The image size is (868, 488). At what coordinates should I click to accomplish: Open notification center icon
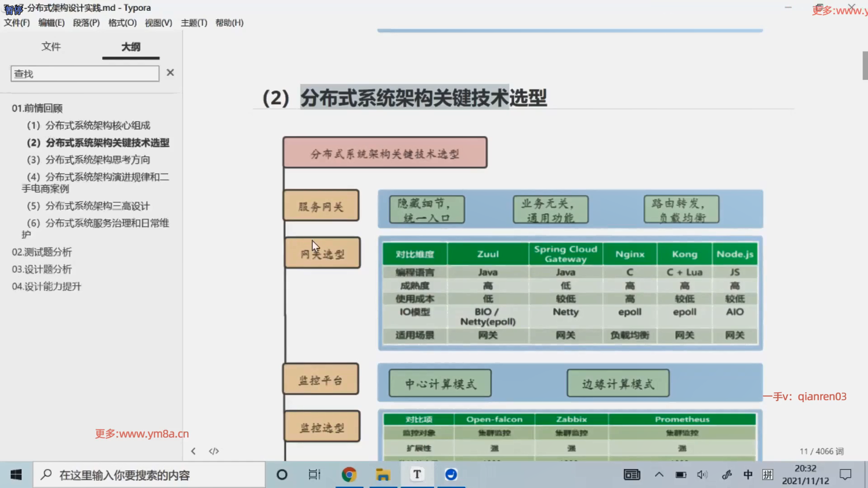(x=845, y=474)
